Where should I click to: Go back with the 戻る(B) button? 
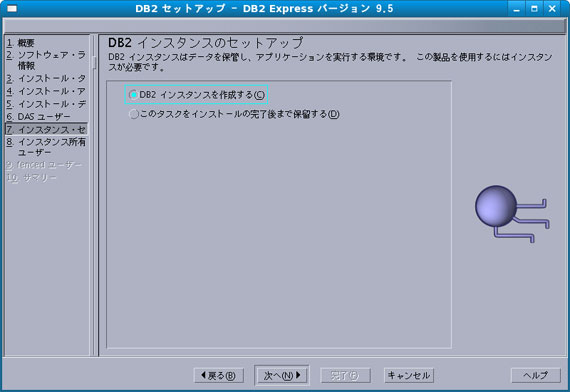(x=218, y=375)
